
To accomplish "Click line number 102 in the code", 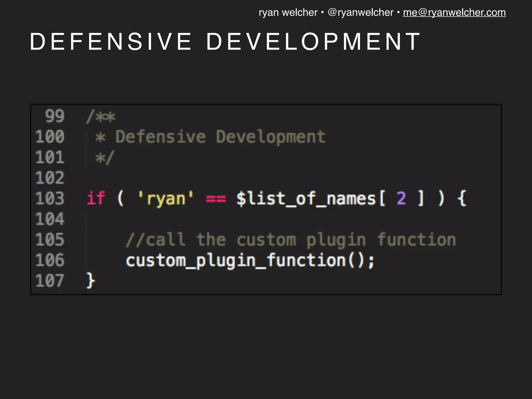I will (50, 178).
